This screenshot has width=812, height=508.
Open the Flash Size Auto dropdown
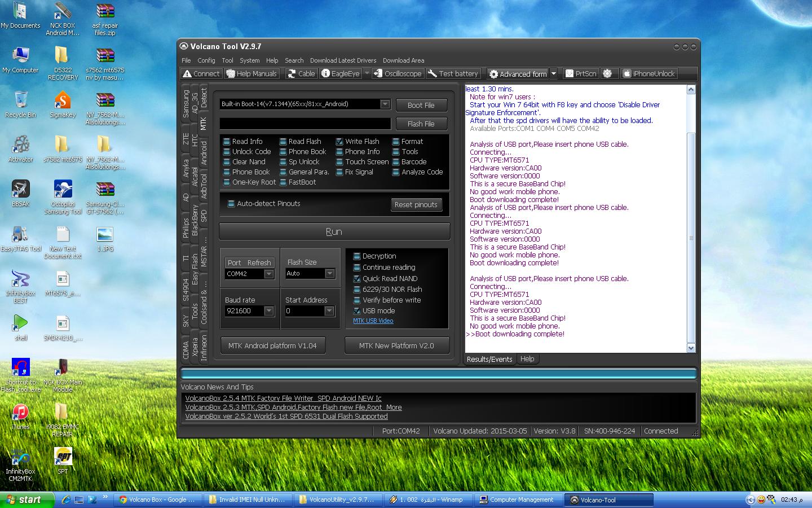point(330,274)
